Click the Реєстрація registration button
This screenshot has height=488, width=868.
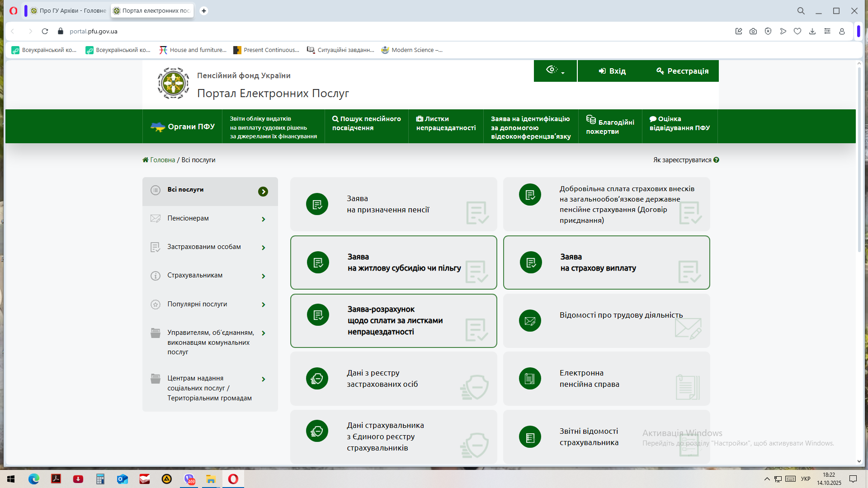pos(682,71)
